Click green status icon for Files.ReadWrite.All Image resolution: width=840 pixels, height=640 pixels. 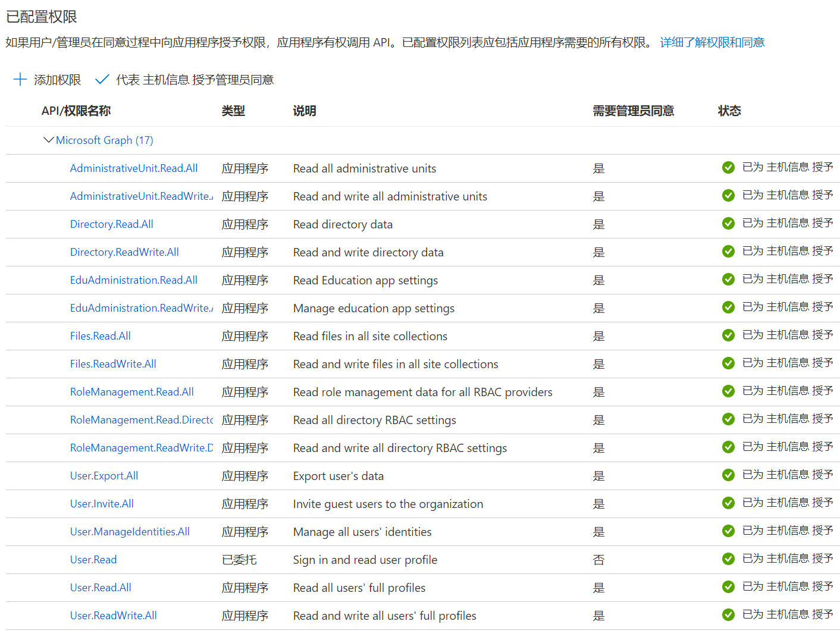pyautogui.click(x=728, y=363)
